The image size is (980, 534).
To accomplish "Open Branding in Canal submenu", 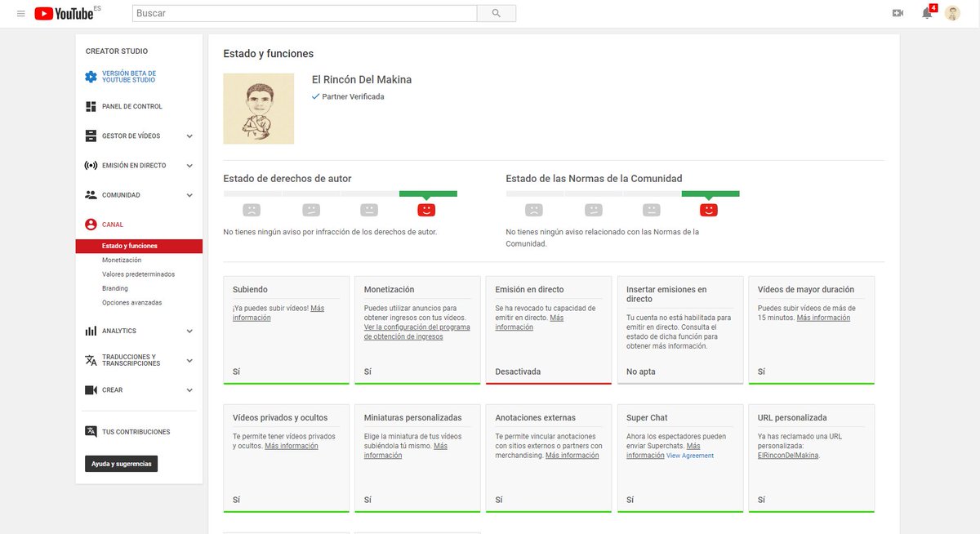I will (x=115, y=288).
